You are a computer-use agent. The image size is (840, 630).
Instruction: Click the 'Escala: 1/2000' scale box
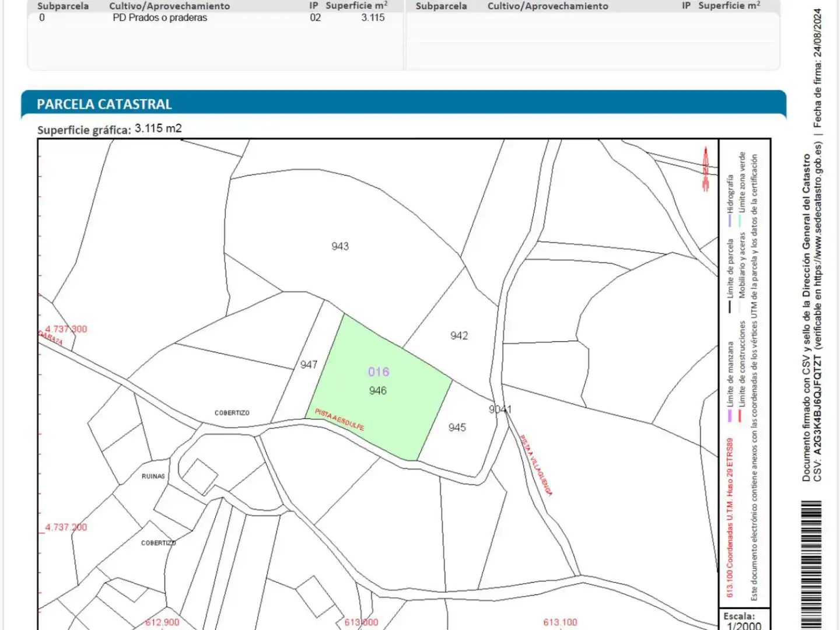click(x=744, y=620)
